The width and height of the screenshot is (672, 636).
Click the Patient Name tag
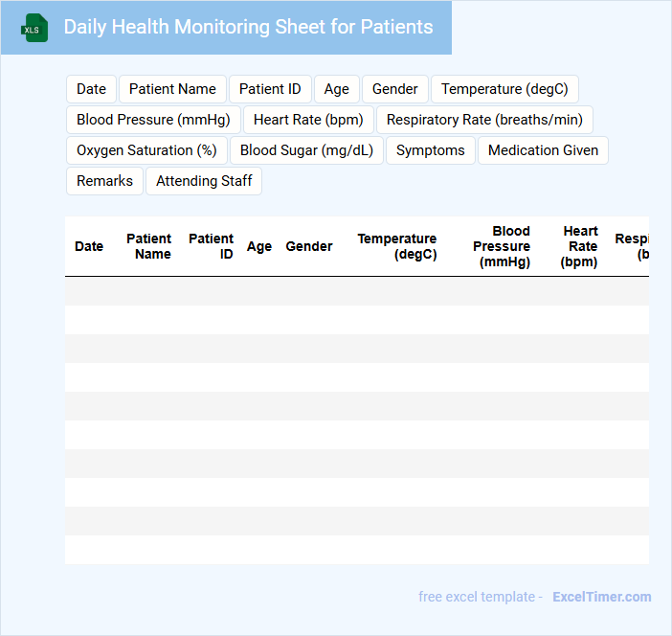172,89
